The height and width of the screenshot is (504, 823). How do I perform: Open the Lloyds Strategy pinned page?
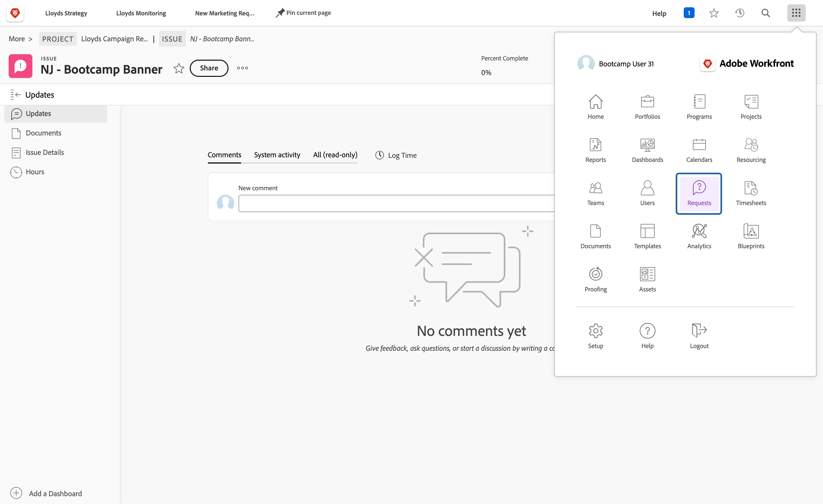(66, 13)
